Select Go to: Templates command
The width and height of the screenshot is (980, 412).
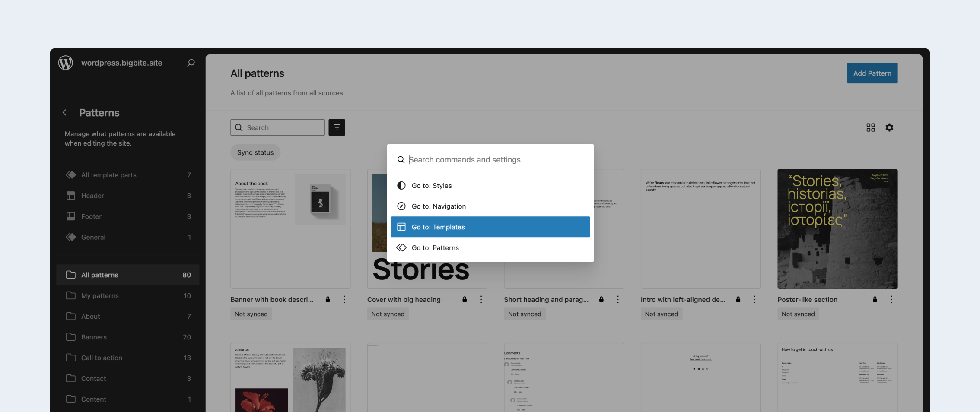click(490, 227)
